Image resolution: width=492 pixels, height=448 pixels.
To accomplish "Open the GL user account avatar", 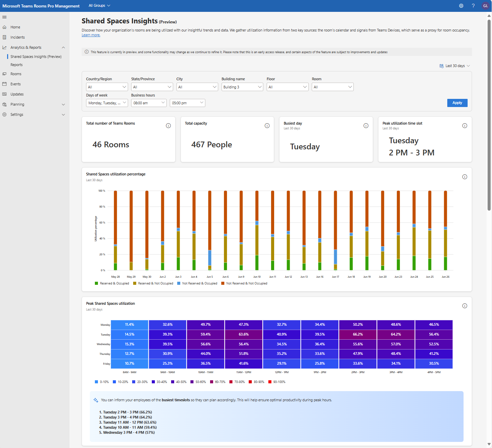I will [x=485, y=6].
